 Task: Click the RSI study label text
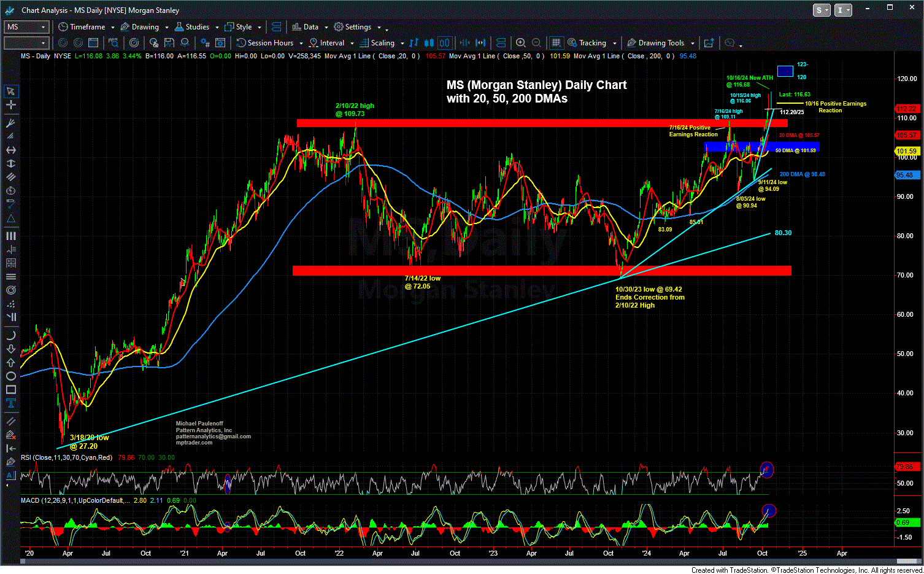click(67, 457)
